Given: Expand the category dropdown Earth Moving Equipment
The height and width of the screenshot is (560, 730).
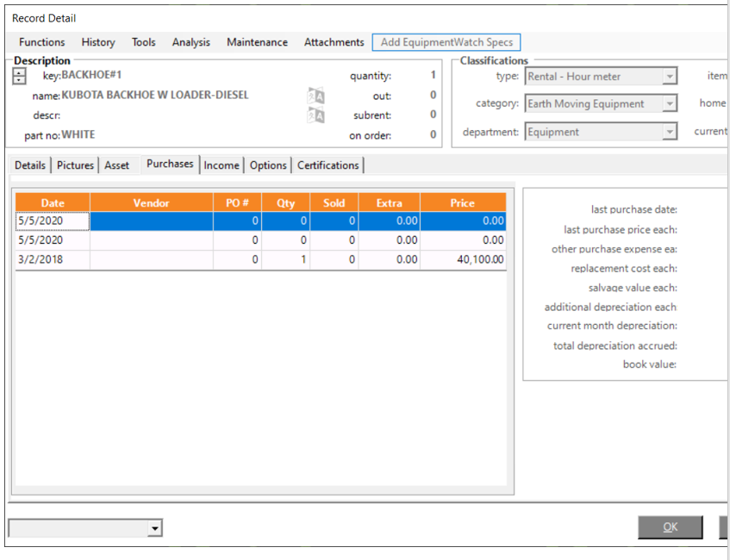Looking at the screenshot, I should (670, 104).
